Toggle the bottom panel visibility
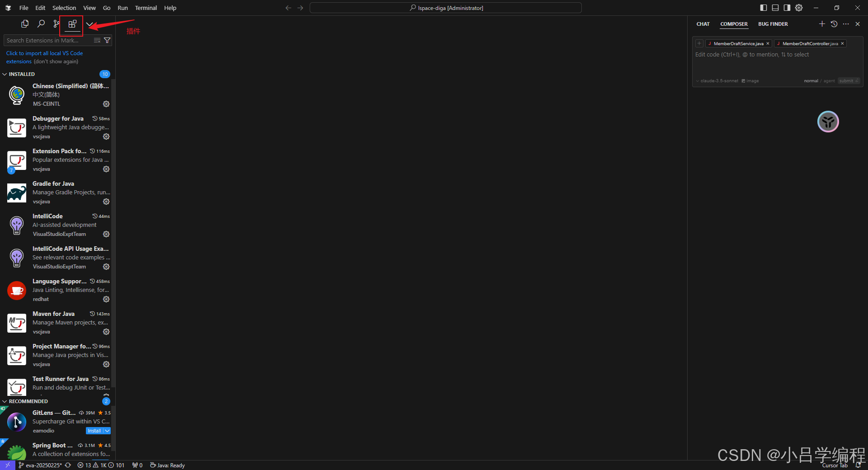868x470 pixels. pos(776,8)
